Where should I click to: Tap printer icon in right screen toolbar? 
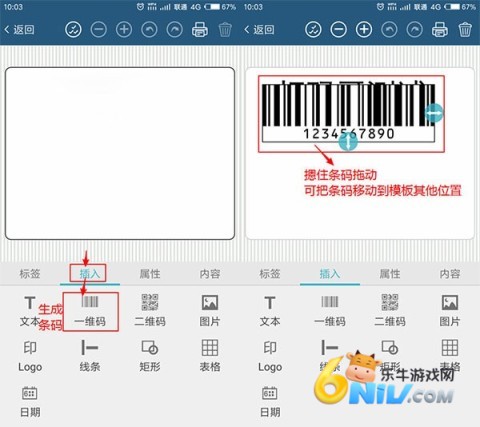point(440,30)
